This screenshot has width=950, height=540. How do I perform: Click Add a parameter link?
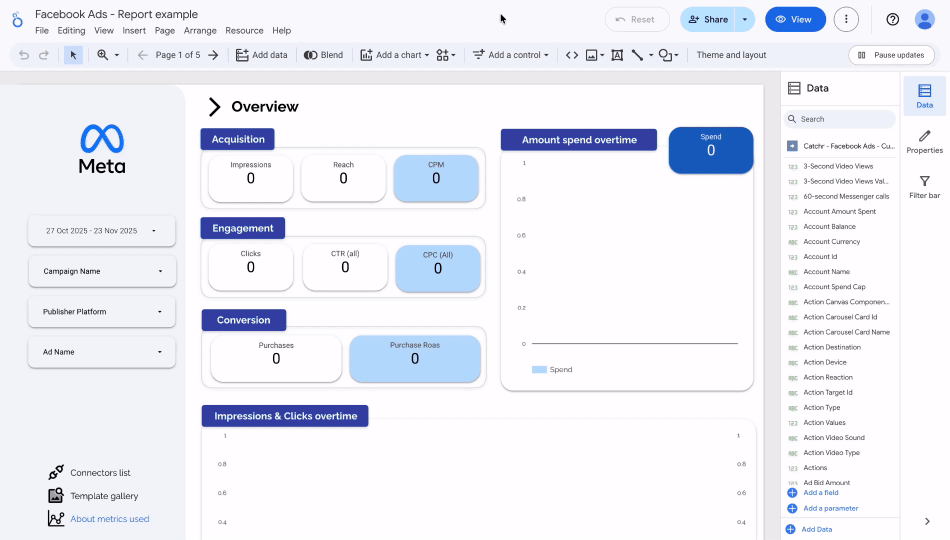(x=830, y=508)
